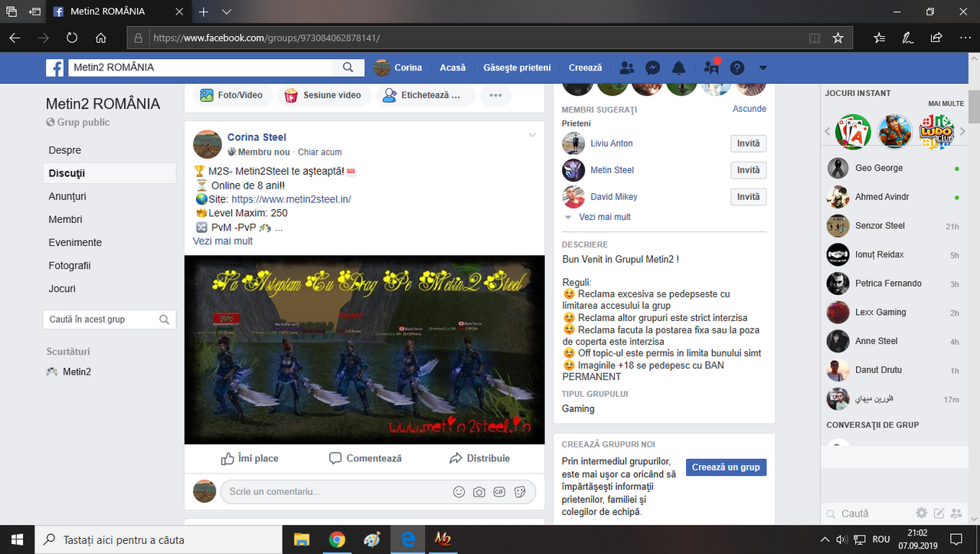Click the Distribuie share button
Image resolution: width=980 pixels, height=554 pixels.
[479, 458]
